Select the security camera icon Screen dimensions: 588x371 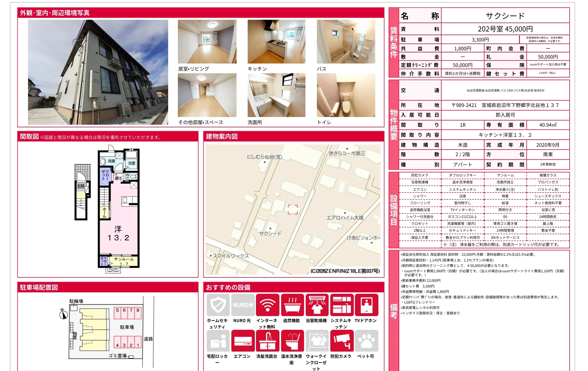click(x=342, y=341)
